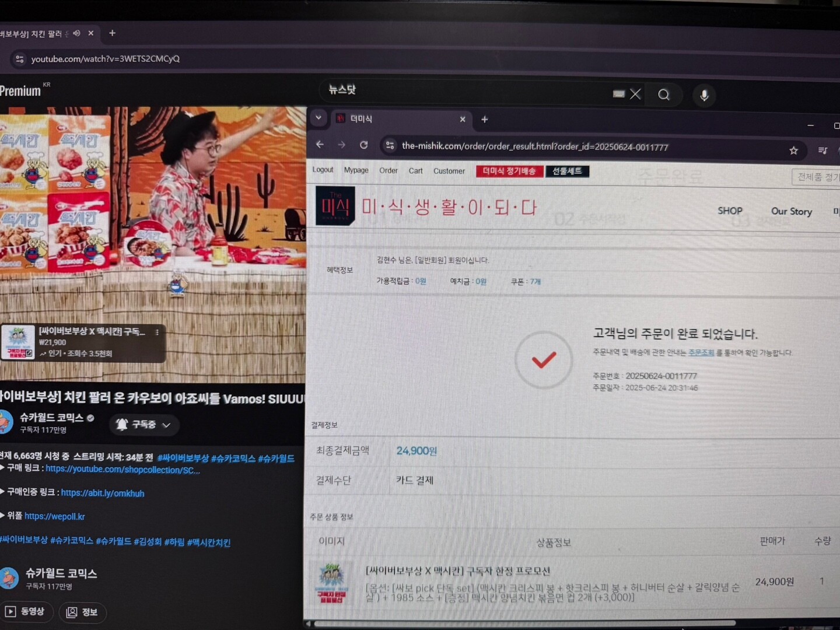Open the 구독자 한정 프로모션 product name
Image resolution: width=840 pixels, height=630 pixels.
tap(458, 570)
